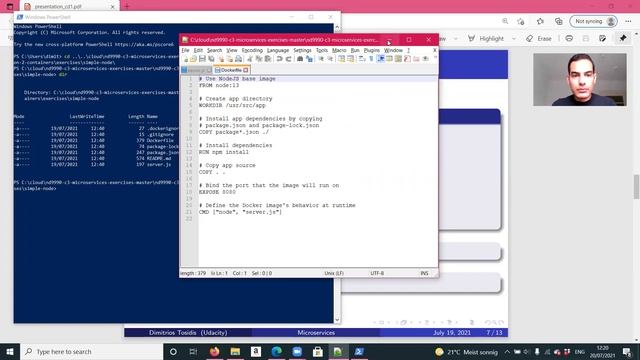Open the Plugins menu in Notepad++
Image resolution: width=640 pixels, height=360 pixels.
pyautogui.click(x=371, y=50)
